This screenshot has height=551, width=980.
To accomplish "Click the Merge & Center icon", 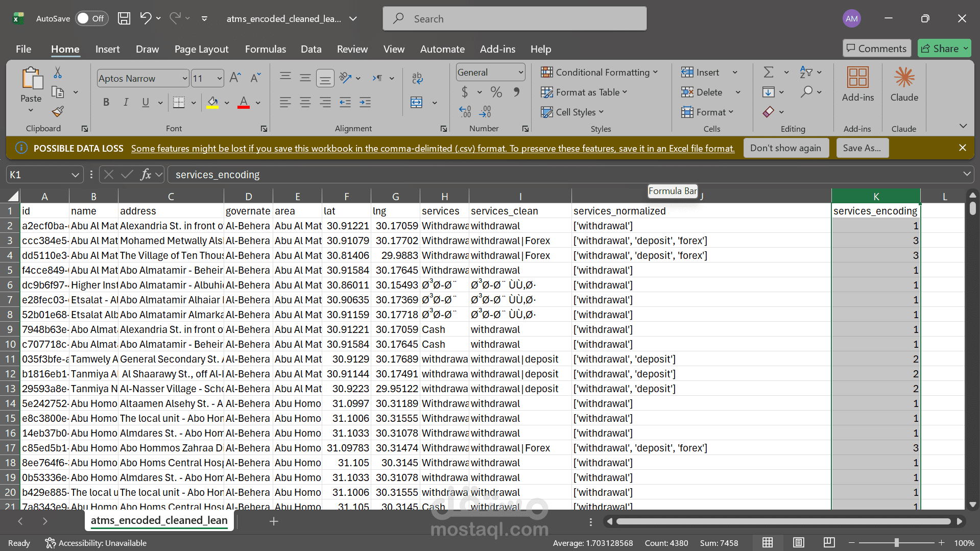I will 417,103.
